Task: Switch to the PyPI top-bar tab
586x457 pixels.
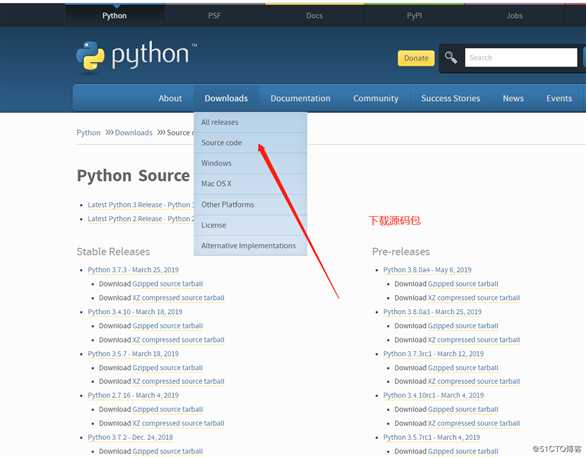Action: [x=414, y=16]
